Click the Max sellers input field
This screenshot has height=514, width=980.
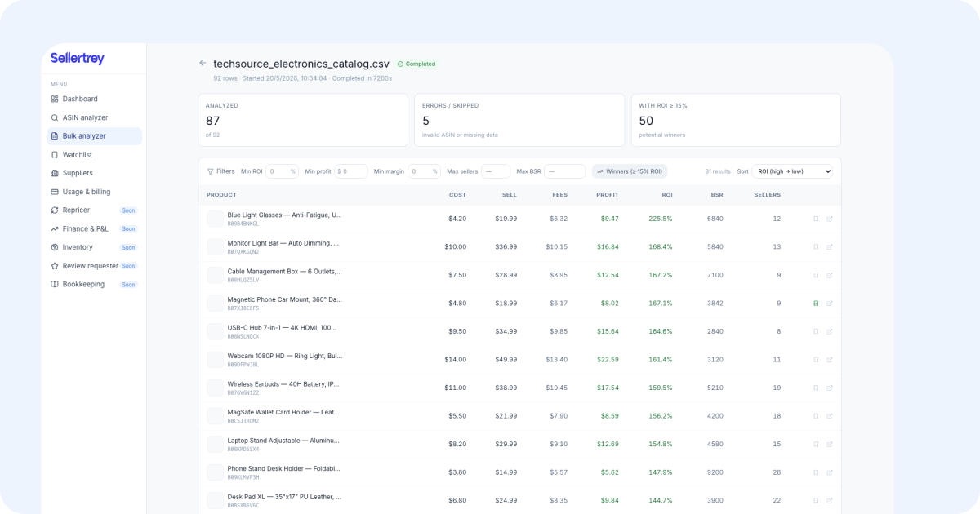(x=496, y=171)
